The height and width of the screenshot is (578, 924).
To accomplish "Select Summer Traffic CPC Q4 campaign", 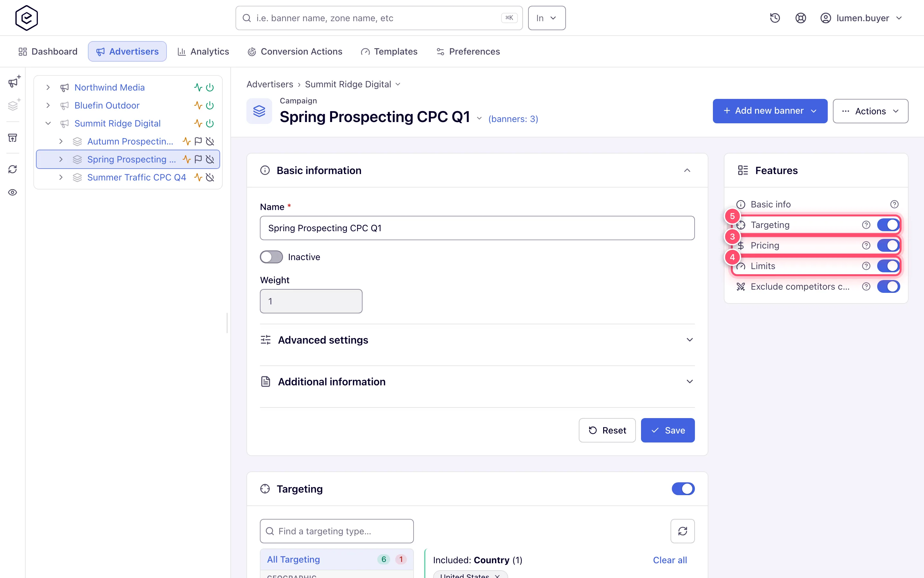I will [x=137, y=177].
